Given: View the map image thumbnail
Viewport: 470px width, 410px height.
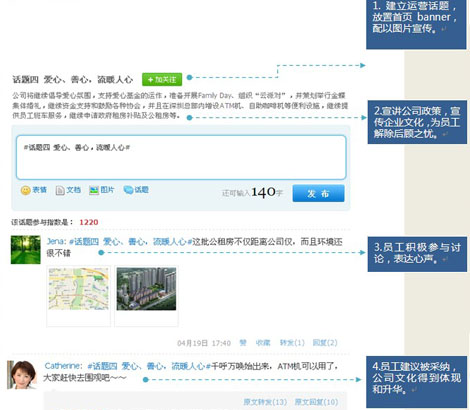Looking at the screenshot, I should [x=79, y=289].
